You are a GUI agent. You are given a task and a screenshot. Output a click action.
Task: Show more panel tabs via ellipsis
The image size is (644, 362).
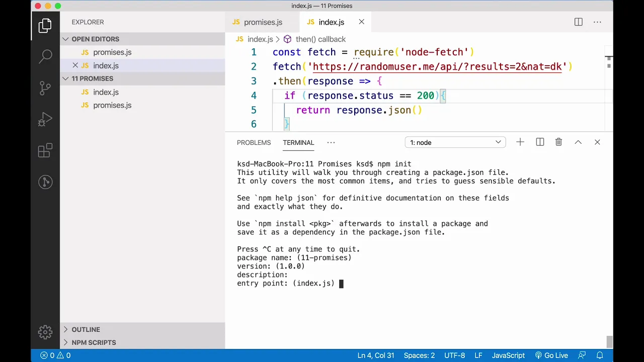point(331,142)
